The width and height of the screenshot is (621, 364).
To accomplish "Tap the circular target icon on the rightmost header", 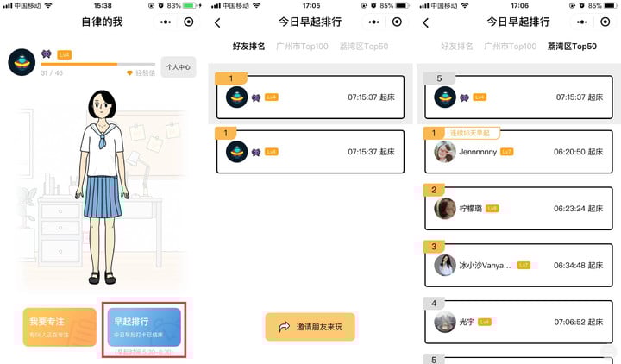I will (x=605, y=22).
